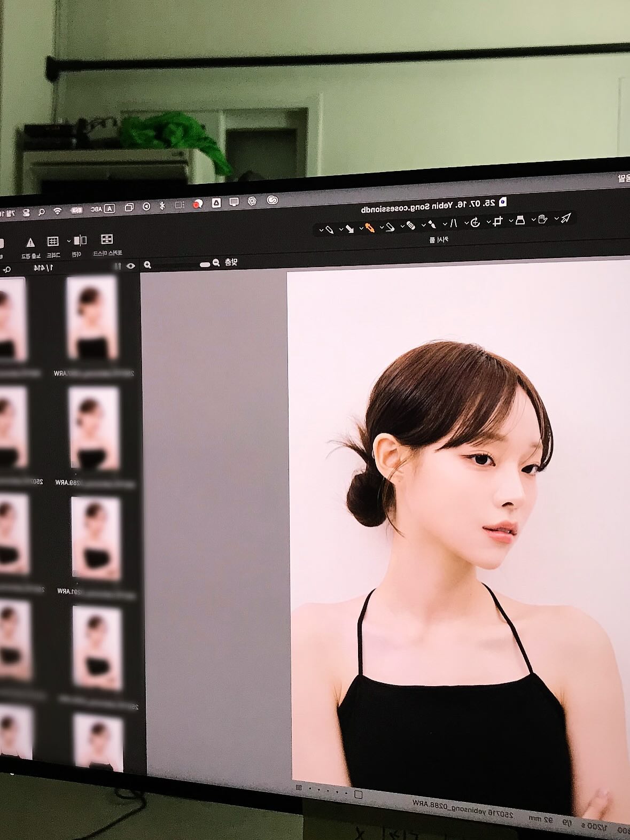630x840 pixels.
Task: Expand the chevron beside the Crop tool
Action: click(489, 222)
